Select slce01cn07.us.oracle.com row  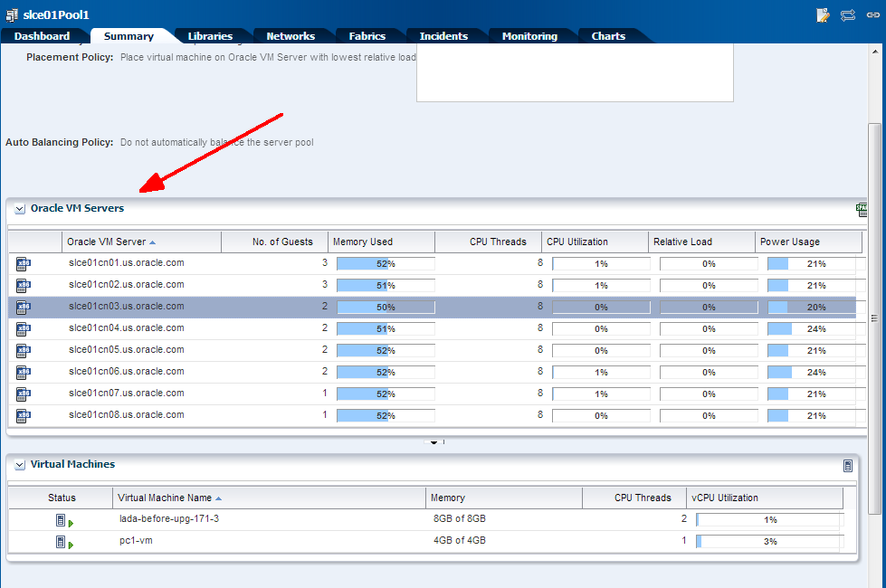coord(433,394)
